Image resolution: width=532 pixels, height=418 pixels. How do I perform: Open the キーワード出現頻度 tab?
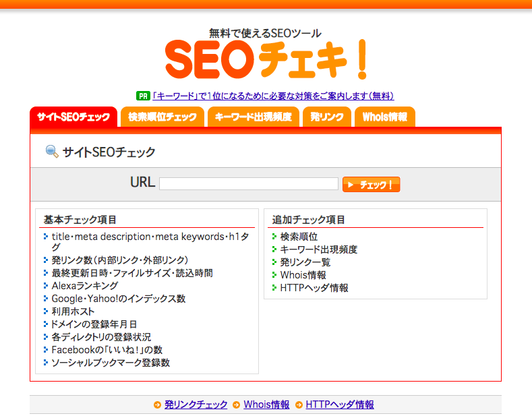pos(254,117)
